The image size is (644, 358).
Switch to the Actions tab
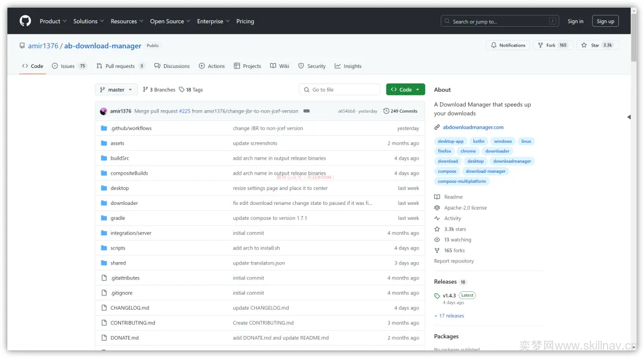click(x=212, y=66)
